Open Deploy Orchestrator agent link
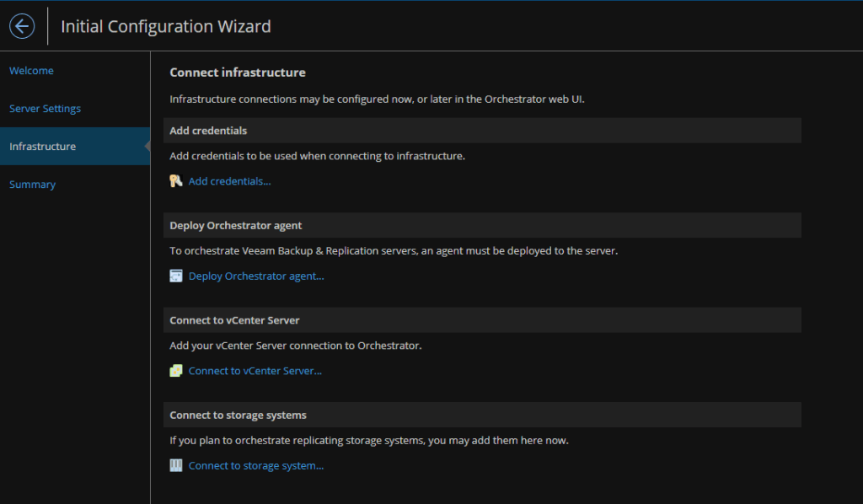Viewport: 863px width, 504px height. coord(256,276)
